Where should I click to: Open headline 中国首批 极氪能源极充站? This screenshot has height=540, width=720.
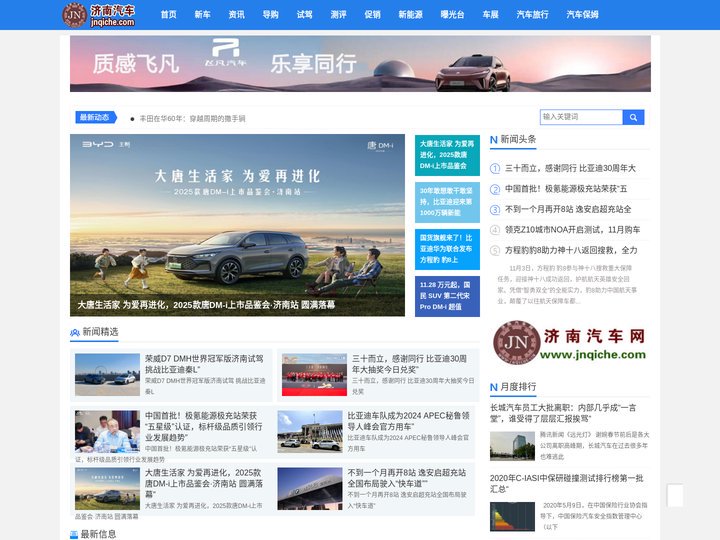click(566, 189)
